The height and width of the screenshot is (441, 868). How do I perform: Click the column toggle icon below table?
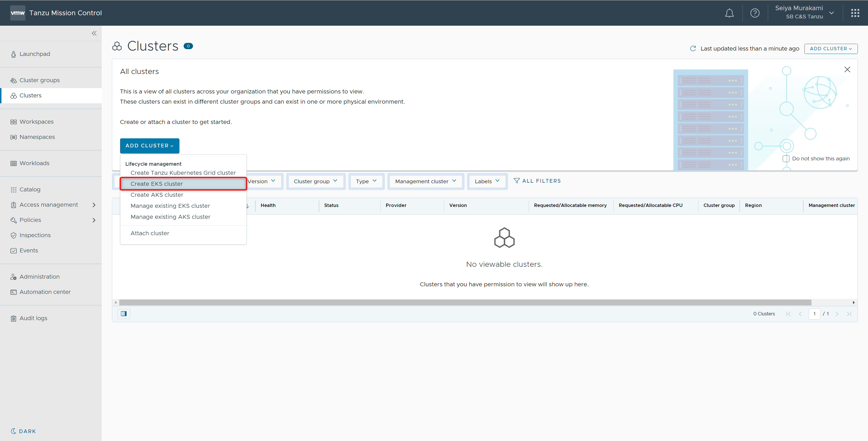[x=124, y=314]
